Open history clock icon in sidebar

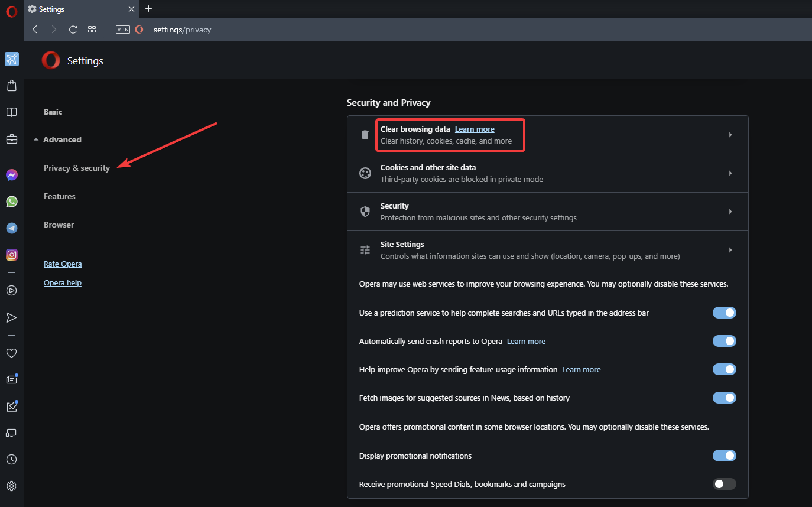click(11, 460)
